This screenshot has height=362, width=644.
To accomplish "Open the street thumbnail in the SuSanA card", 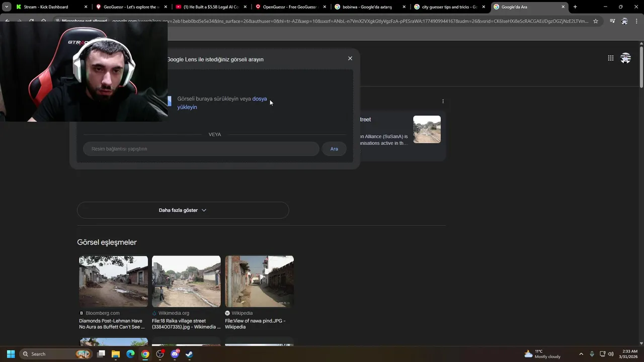I will (427, 129).
